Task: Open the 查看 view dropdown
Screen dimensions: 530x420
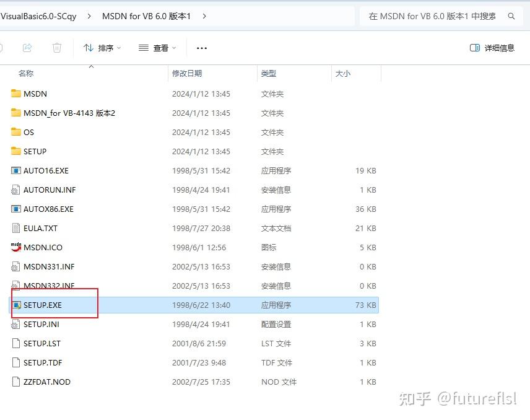Action: point(157,48)
